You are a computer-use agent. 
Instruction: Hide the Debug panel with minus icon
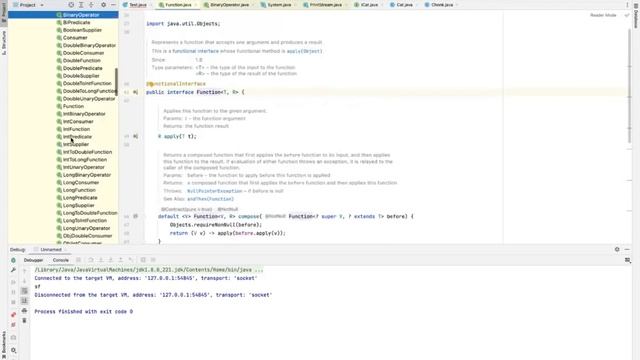point(627,249)
